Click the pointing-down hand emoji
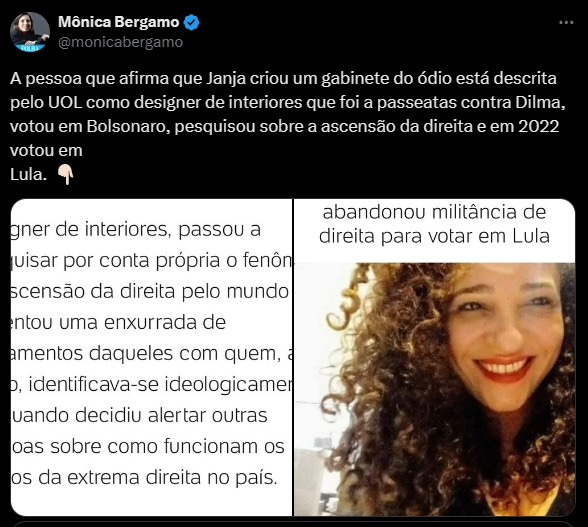 pyautogui.click(x=66, y=175)
